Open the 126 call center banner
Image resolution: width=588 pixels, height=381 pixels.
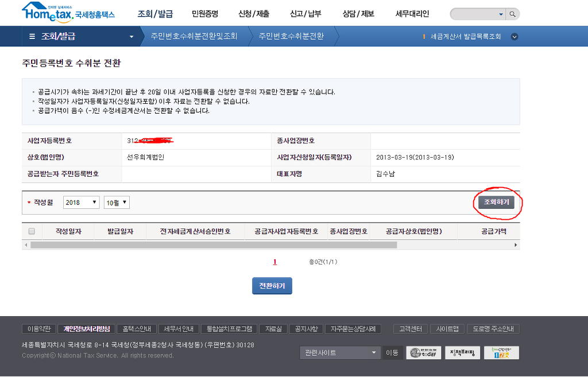point(501,352)
